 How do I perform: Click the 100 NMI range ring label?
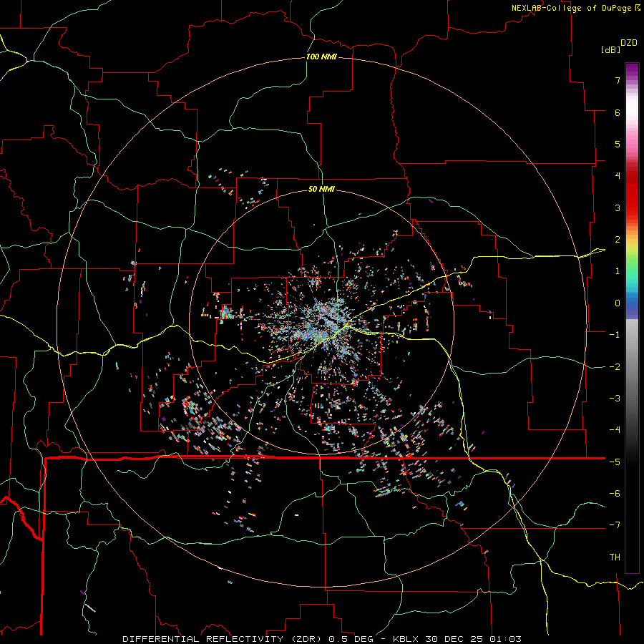321,57
